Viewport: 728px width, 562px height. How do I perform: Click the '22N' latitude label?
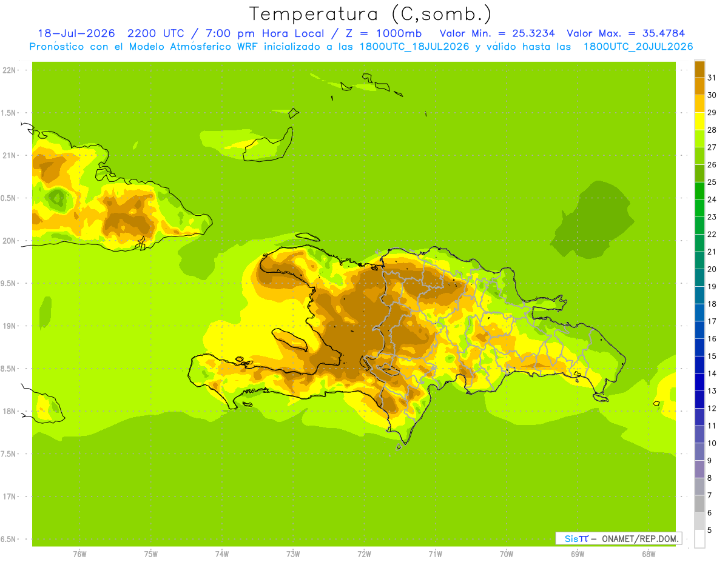(x=9, y=70)
